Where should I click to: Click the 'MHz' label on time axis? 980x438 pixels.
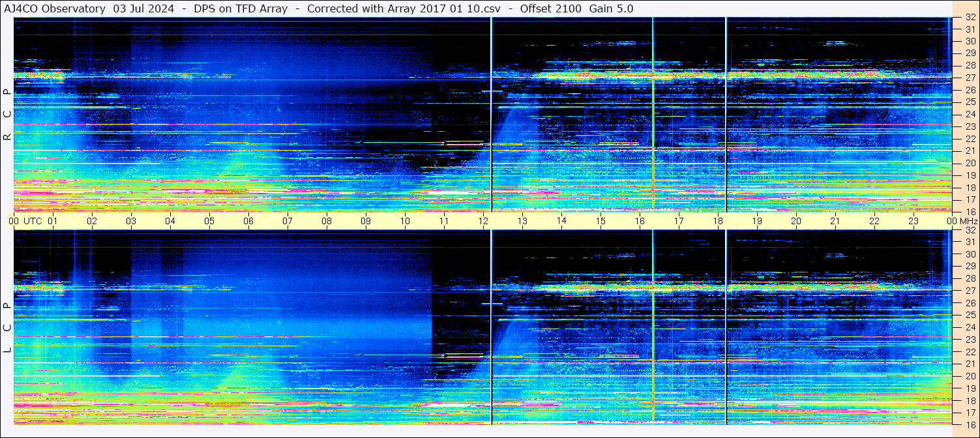[969, 221]
